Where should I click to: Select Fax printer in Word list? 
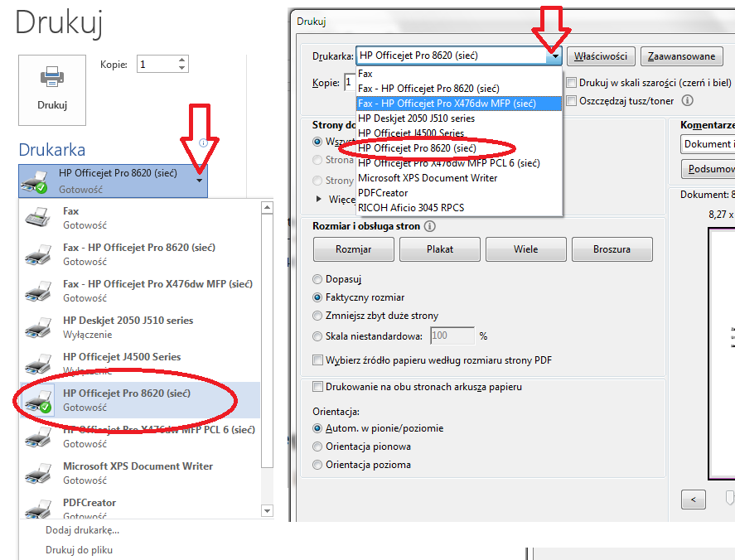[140, 218]
